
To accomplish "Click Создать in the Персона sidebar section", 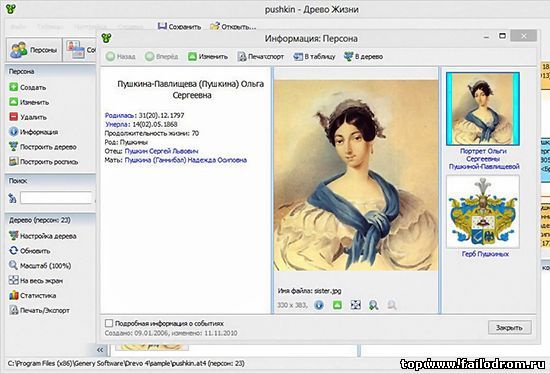I will coord(27,87).
